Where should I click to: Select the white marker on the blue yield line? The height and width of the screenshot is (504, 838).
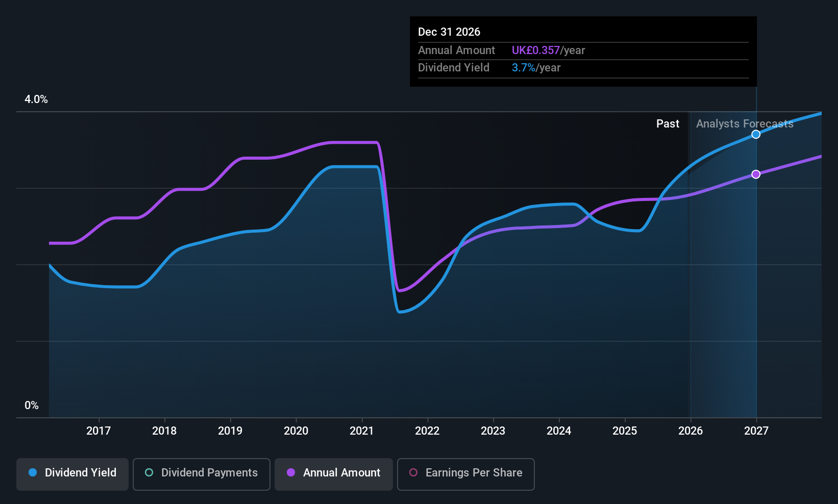756,134
